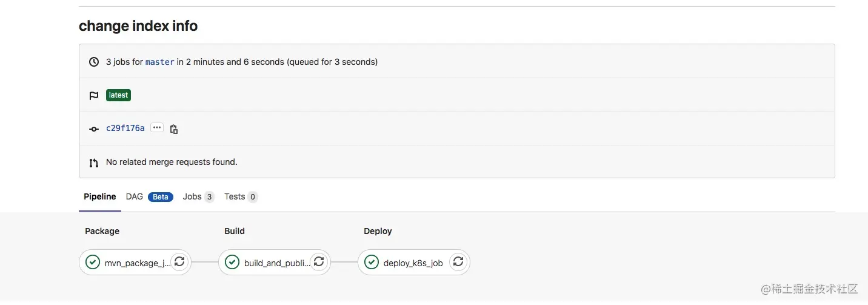
Task: Click the commit icon beside c29f176a
Action: click(94, 129)
